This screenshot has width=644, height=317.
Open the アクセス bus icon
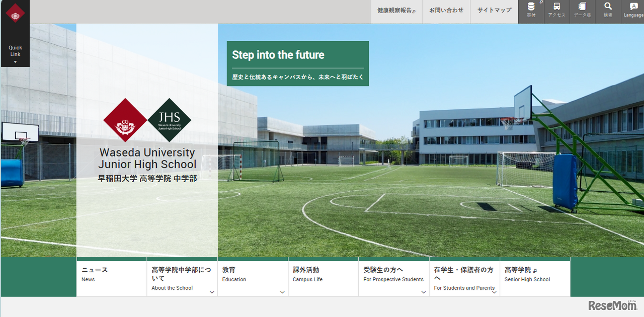point(556,11)
